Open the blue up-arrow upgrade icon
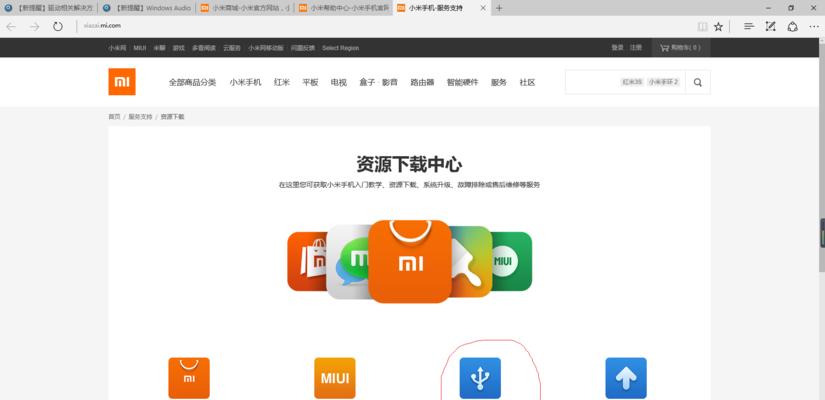Screen dimensions: 825x400 626,378
